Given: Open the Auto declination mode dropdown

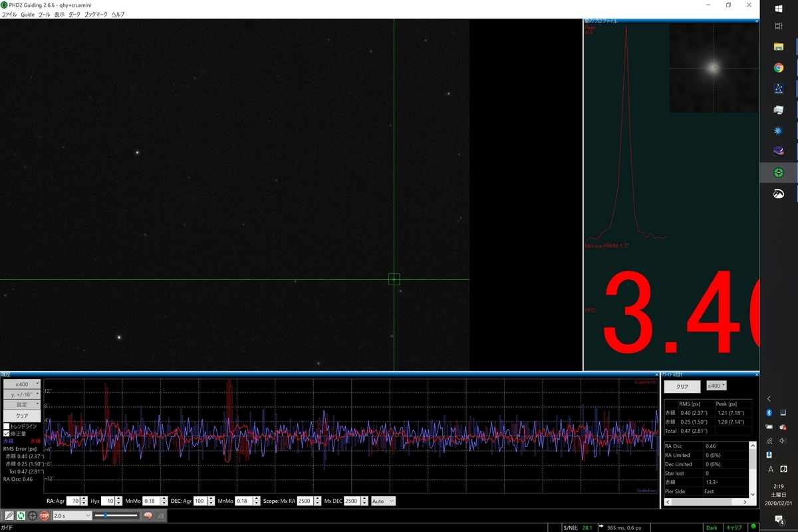Looking at the screenshot, I should tap(383, 501).
